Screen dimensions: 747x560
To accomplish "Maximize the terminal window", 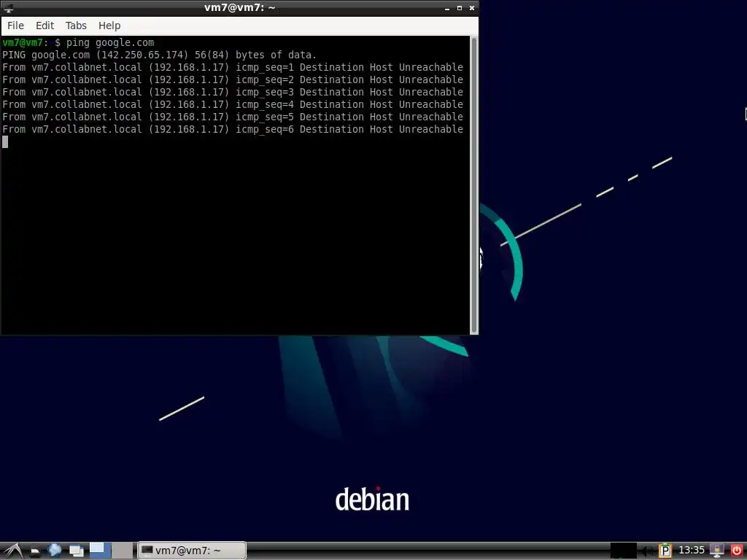I will tap(460, 8).
